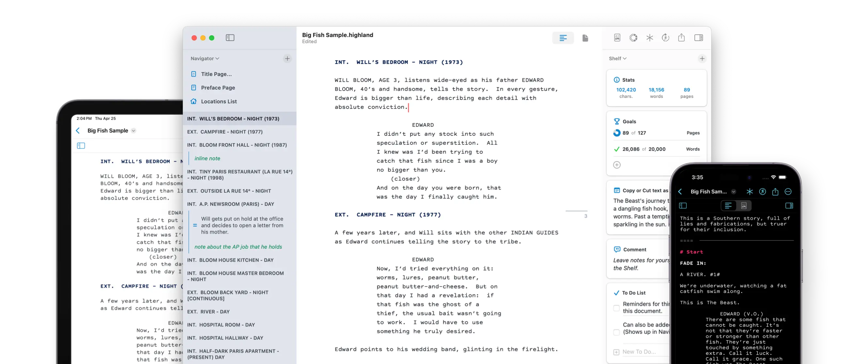This screenshot has width=868, height=364.
Task: Click the Copy or Cut text card icon
Action: (x=617, y=190)
